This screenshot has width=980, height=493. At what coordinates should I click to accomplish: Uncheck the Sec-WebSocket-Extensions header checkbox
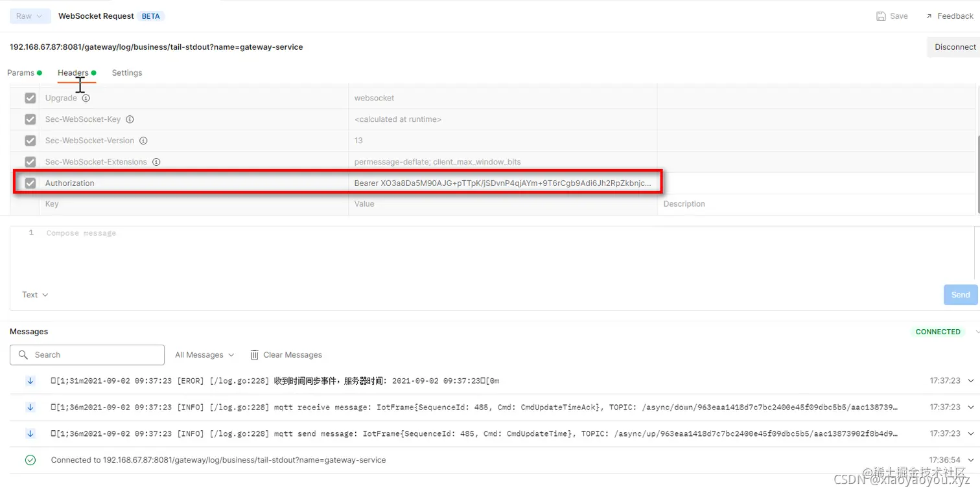click(30, 162)
